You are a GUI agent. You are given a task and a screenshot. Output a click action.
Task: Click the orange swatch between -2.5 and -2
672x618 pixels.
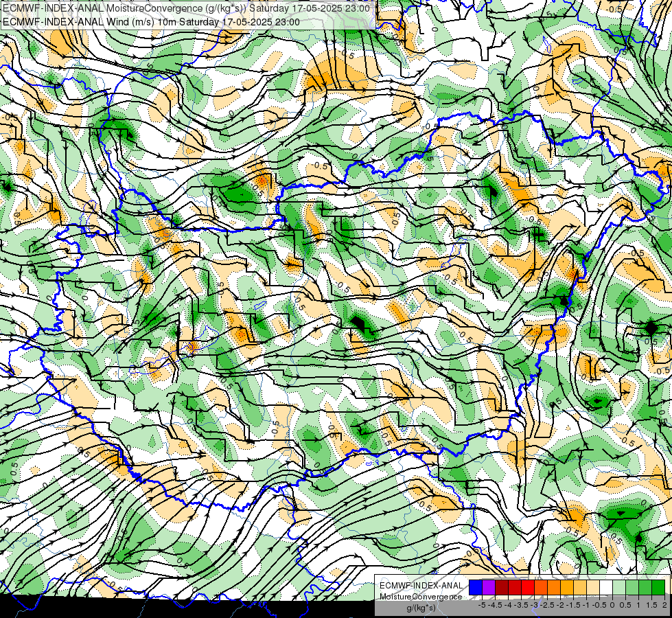(554, 588)
